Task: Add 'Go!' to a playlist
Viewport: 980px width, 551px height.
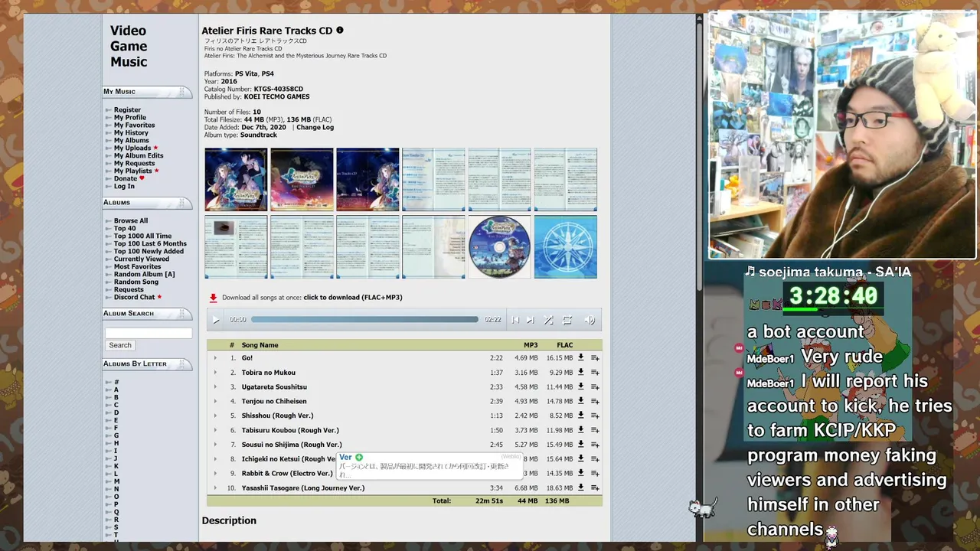Action: (x=595, y=358)
